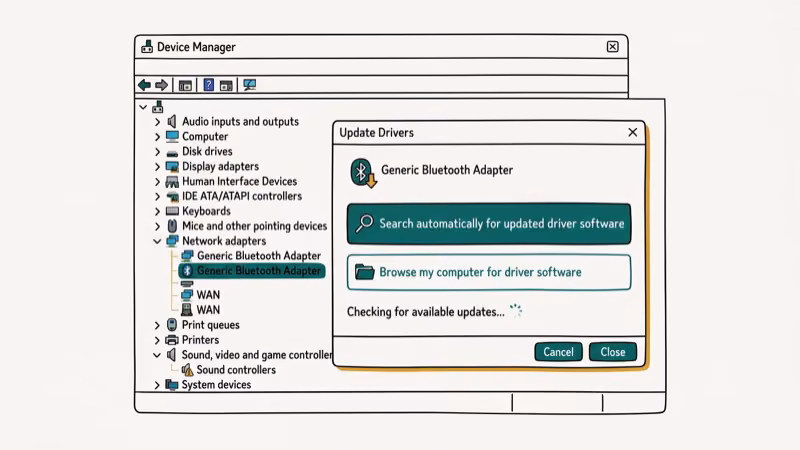
Task: Expand the Printers category
Action: 157,340
